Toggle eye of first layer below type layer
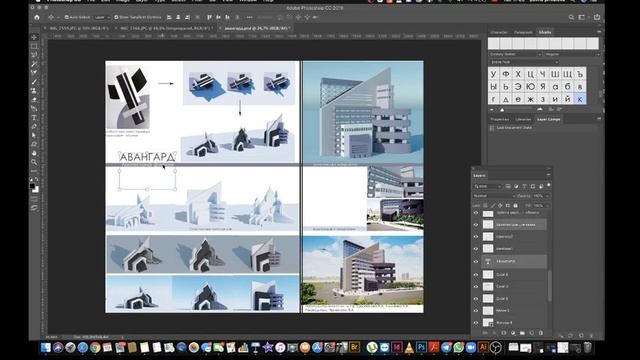The image size is (640, 360). tap(476, 275)
